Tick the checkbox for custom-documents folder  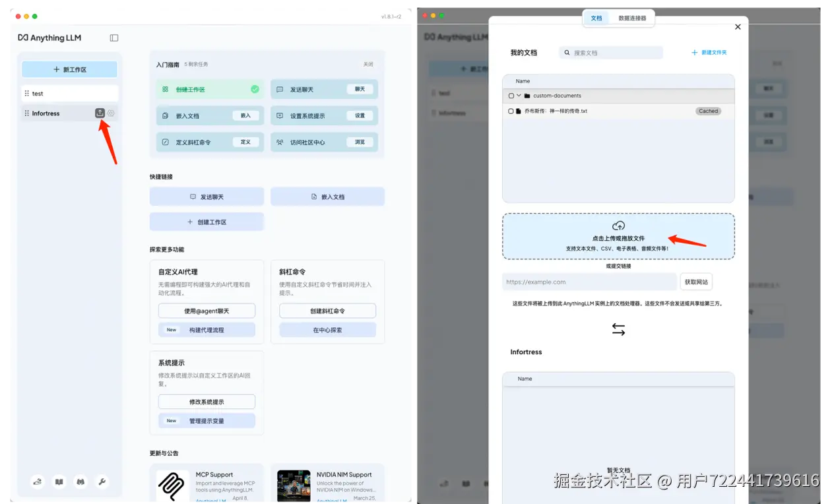click(511, 96)
